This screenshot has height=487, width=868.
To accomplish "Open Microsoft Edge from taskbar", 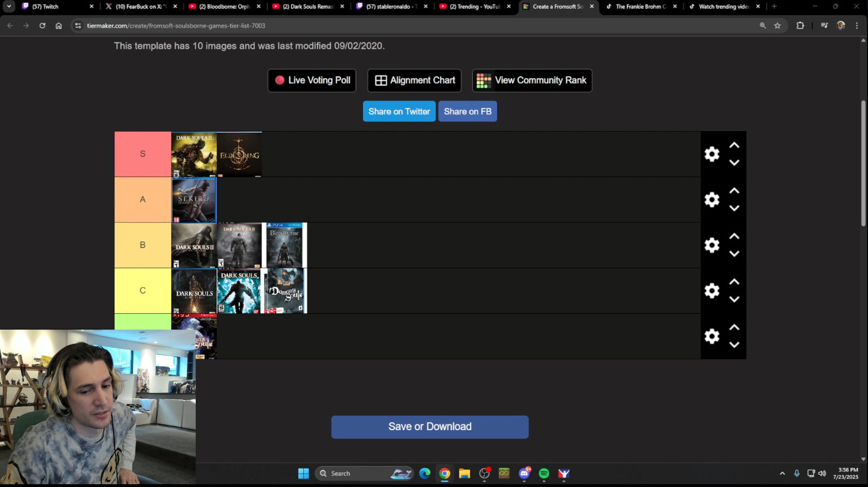I will (x=425, y=474).
